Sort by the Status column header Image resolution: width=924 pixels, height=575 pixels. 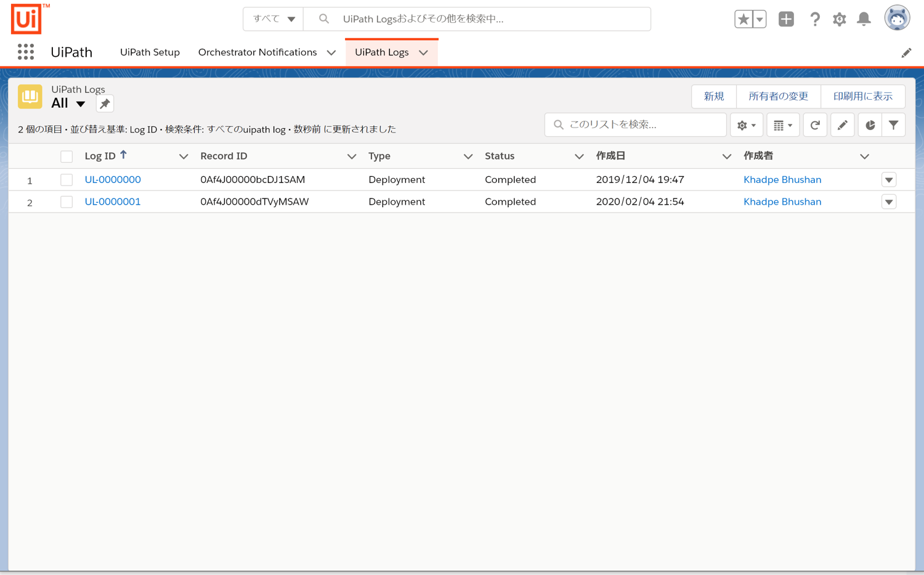(500, 156)
